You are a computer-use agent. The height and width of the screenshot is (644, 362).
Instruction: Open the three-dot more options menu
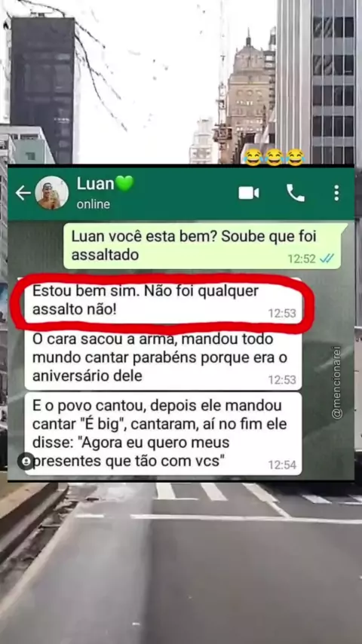pyautogui.click(x=336, y=192)
